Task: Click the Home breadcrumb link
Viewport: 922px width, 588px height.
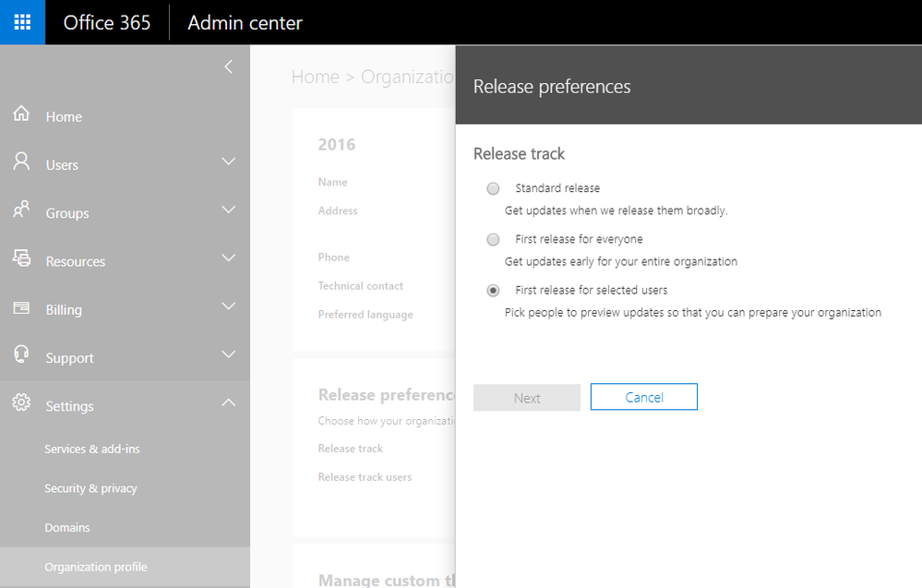Action: 315,77
